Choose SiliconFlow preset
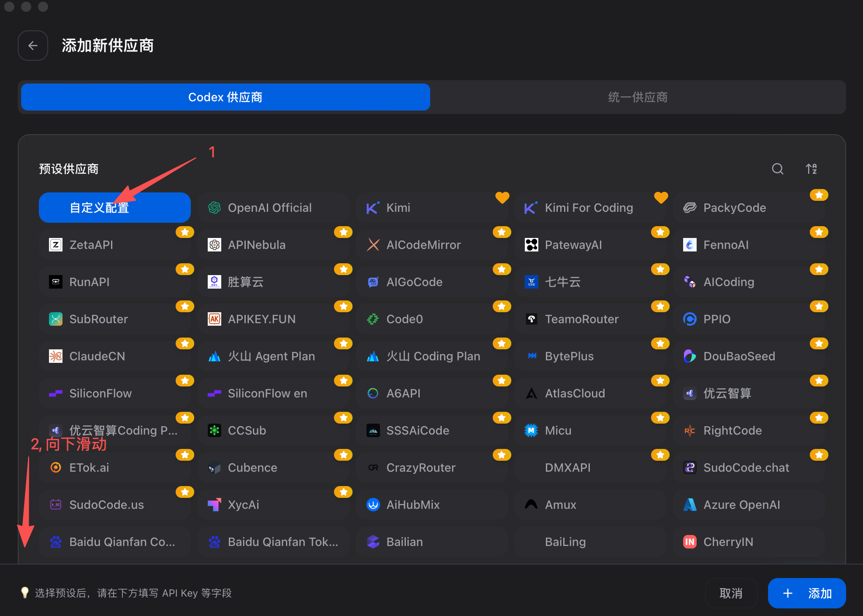 pos(115,393)
